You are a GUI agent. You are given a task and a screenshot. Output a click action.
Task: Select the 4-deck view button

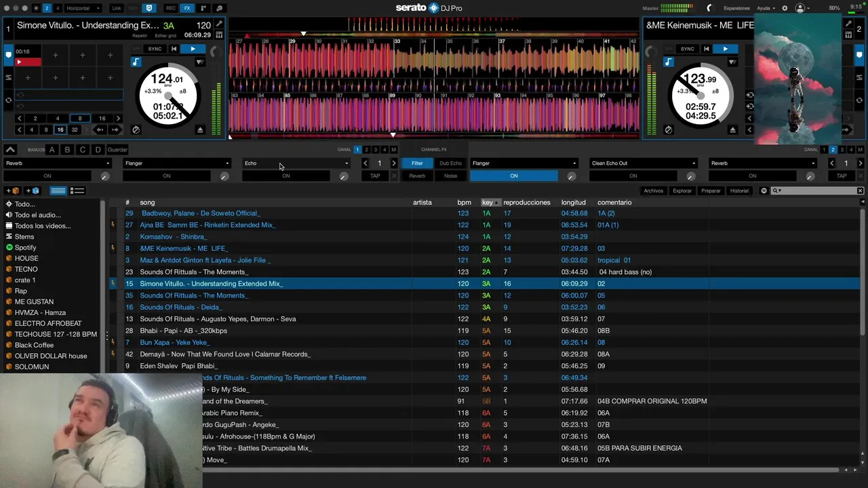58,8
